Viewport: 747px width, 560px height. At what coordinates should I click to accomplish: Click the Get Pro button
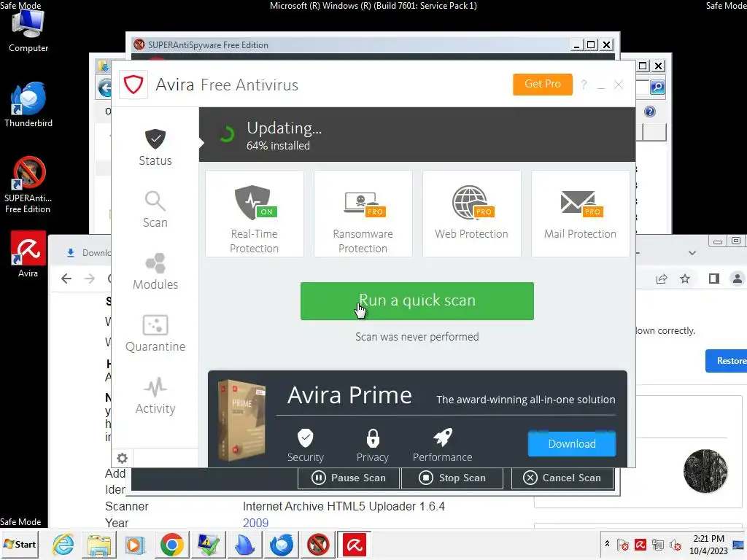[x=542, y=85]
